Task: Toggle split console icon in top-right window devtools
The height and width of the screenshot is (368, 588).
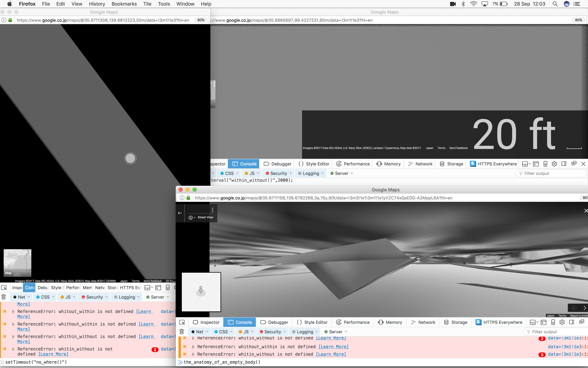Action: pyautogui.click(x=536, y=164)
